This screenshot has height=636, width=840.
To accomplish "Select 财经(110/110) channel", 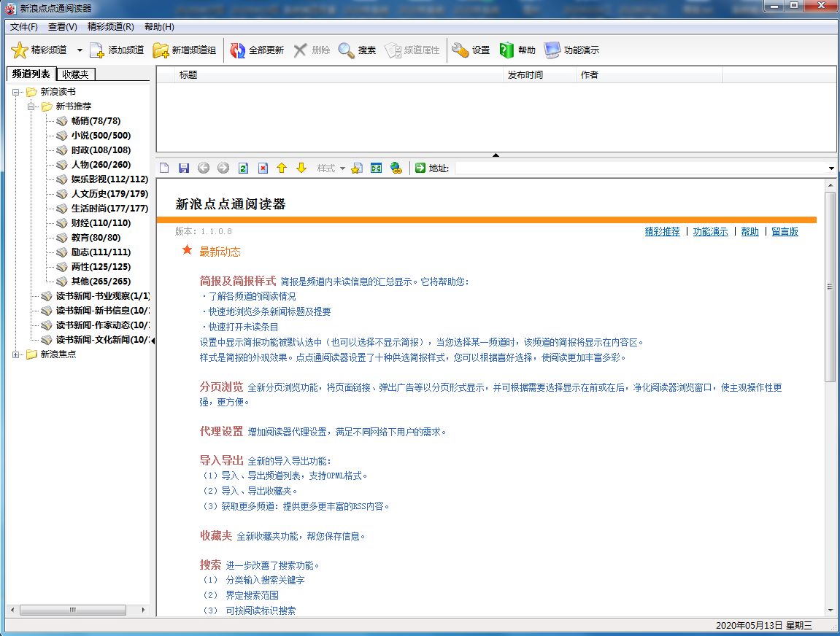I will (x=101, y=222).
